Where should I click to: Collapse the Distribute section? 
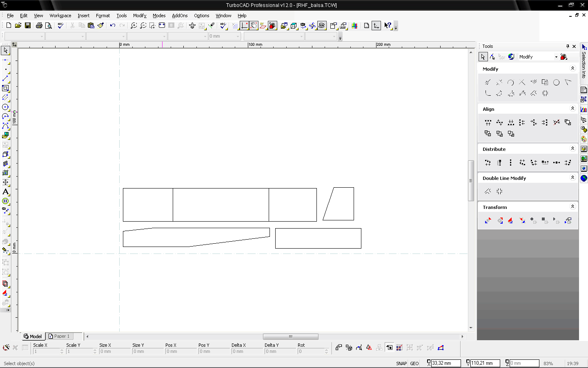(572, 148)
